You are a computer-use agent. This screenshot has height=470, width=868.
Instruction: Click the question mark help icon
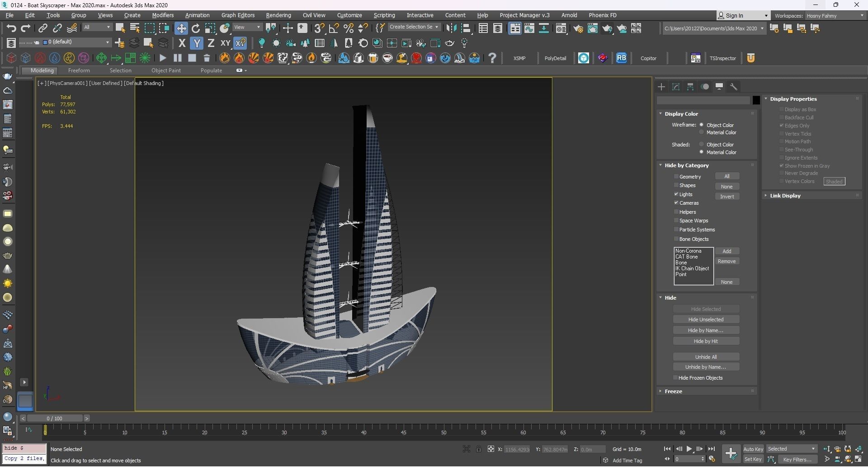click(492, 58)
